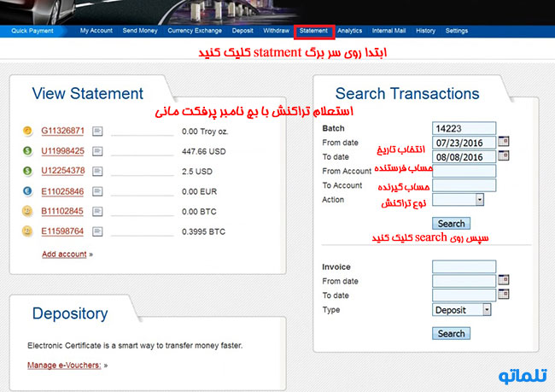Screen dimensions: 555x392
Task: Expand the Type dropdown showing Deposit
Action: pos(462,310)
